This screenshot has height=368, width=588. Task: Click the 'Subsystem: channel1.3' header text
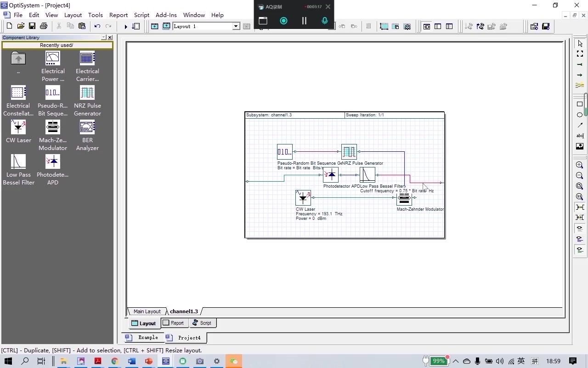(269, 115)
